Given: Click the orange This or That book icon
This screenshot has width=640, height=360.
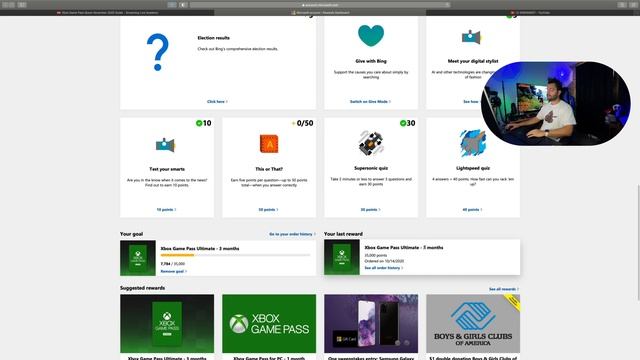Looking at the screenshot, I should tap(269, 144).
